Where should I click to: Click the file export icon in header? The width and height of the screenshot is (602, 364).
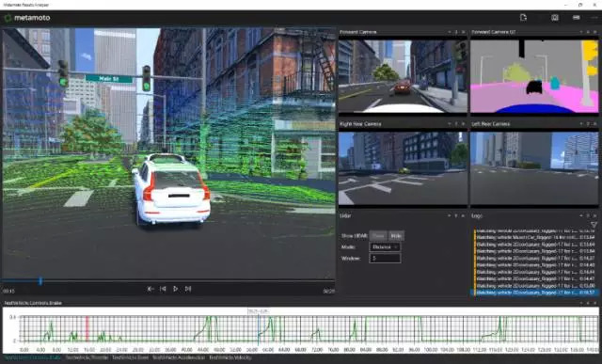click(523, 18)
